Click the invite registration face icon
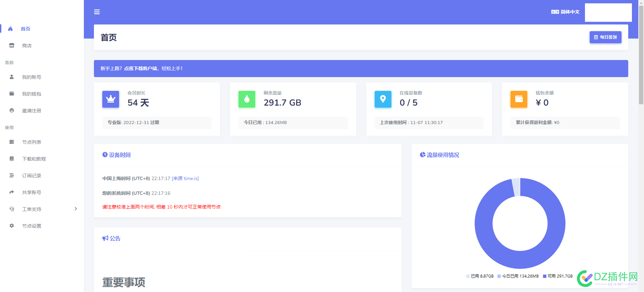 12,110
